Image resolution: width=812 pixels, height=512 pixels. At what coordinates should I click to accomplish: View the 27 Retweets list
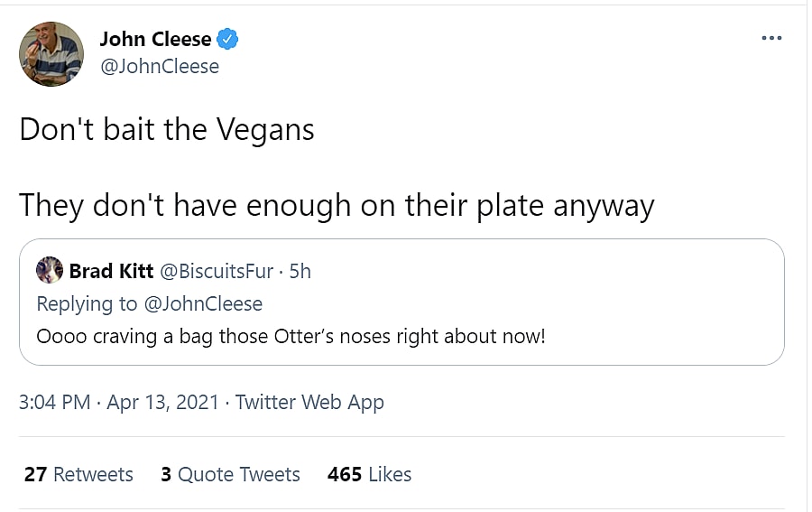pos(78,474)
